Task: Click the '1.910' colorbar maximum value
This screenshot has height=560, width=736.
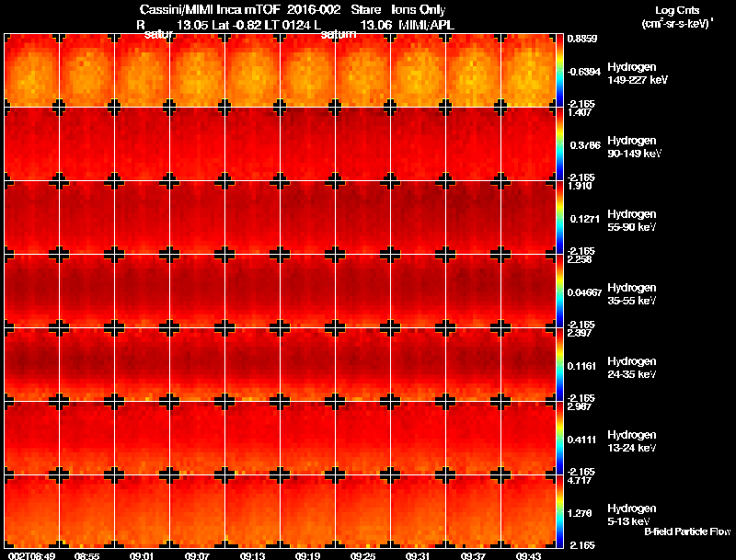Action: tap(580, 186)
